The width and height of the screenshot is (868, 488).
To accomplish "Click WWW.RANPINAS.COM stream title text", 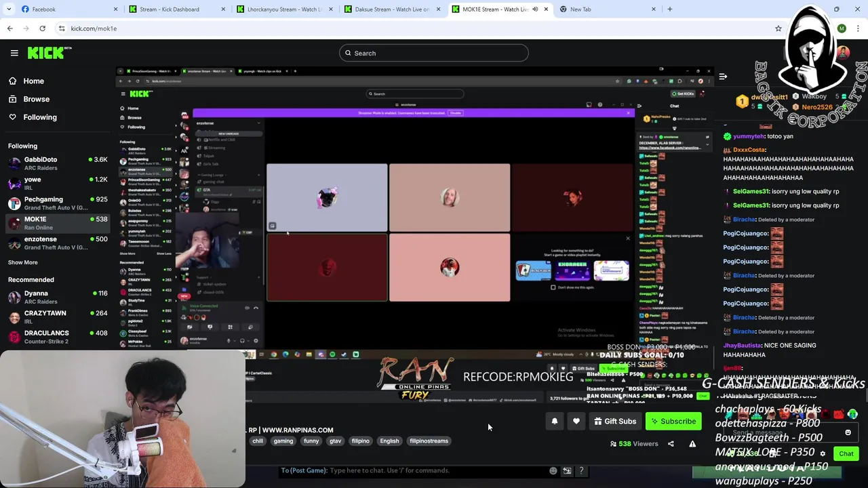I will click(297, 430).
